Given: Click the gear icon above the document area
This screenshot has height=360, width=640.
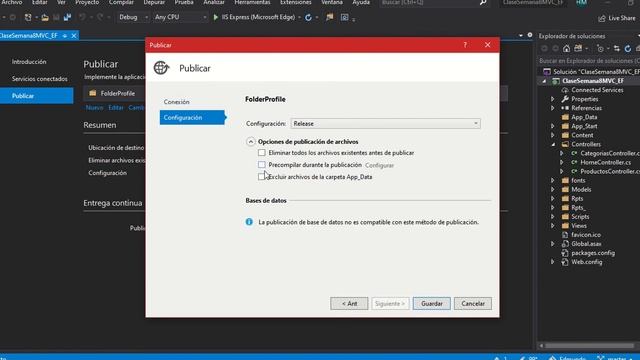Looking at the screenshot, I should coord(530,35).
